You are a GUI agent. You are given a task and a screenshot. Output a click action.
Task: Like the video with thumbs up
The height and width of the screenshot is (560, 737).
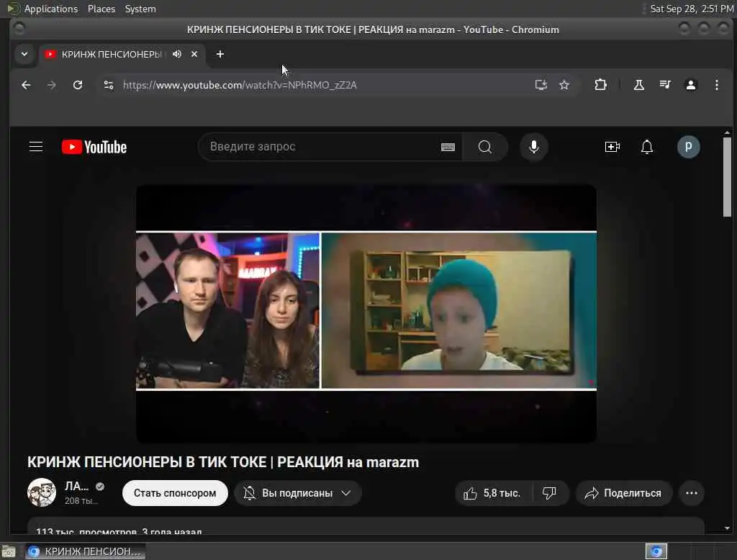(492, 493)
